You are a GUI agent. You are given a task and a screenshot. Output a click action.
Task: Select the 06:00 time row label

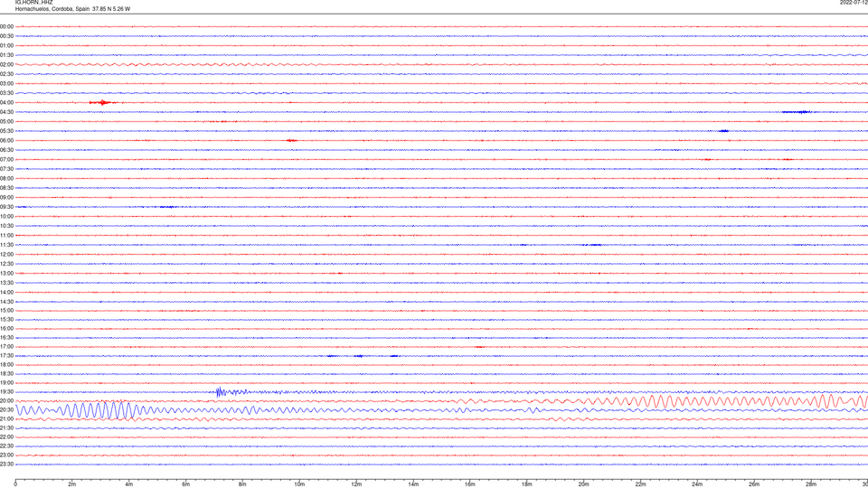click(x=6, y=140)
